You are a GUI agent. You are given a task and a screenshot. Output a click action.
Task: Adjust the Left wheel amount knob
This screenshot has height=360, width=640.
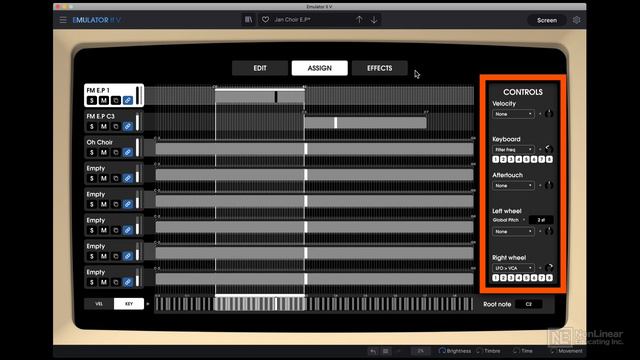pyautogui.click(x=549, y=231)
